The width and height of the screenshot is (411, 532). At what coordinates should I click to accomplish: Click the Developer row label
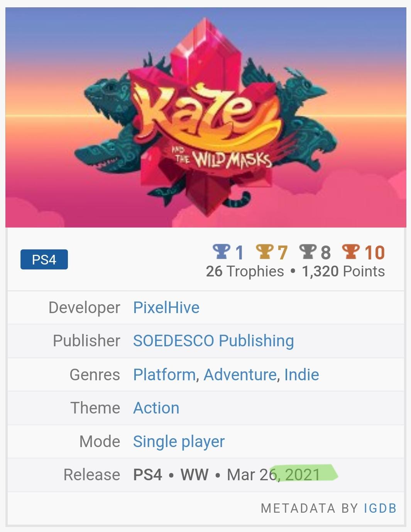tap(84, 308)
